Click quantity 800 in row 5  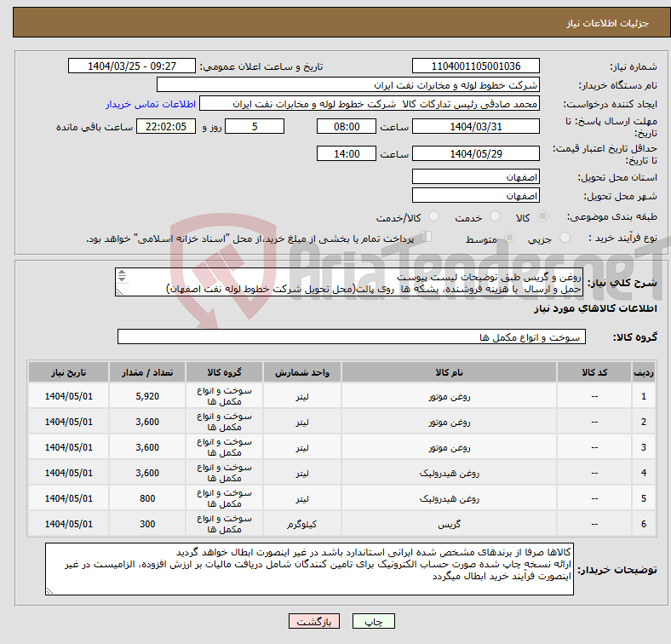click(x=147, y=498)
